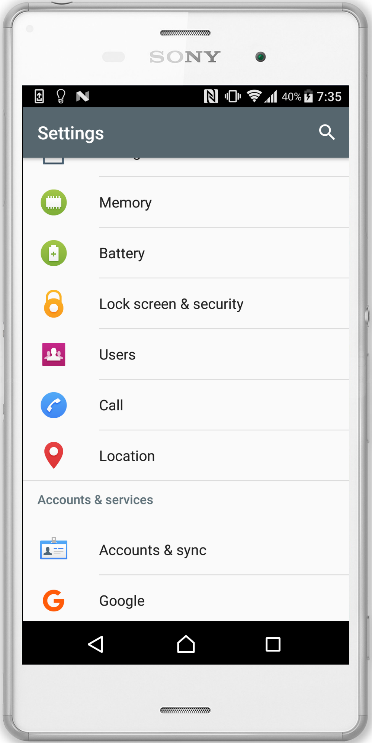The height and width of the screenshot is (743, 372).
Task: Tap the NFC icon in status bar
Action: click(211, 97)
